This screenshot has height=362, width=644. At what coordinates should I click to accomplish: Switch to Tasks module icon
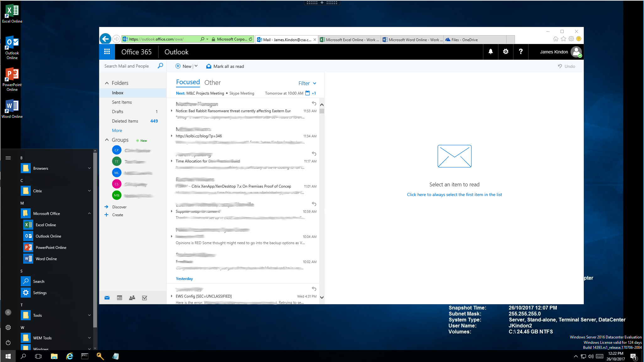pos(145,298)
